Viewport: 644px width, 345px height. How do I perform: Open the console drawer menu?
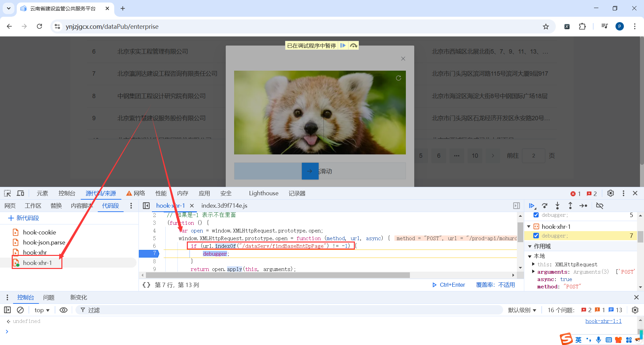[x=7, y=297]
